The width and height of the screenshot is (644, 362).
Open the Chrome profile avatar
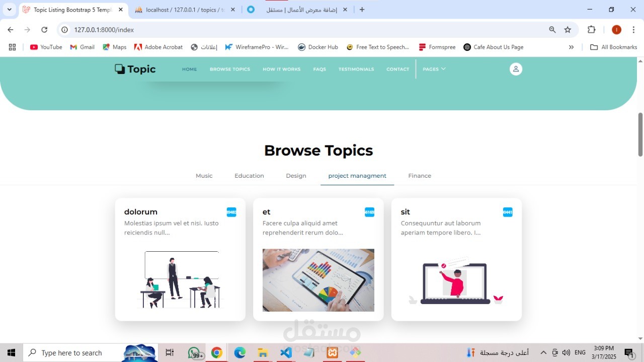[616, 30]
